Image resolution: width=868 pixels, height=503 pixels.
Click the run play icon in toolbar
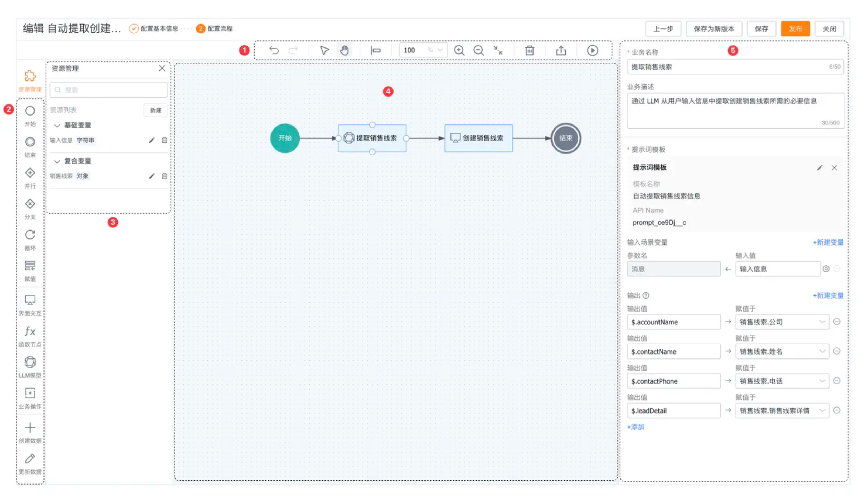click(592, 51)
